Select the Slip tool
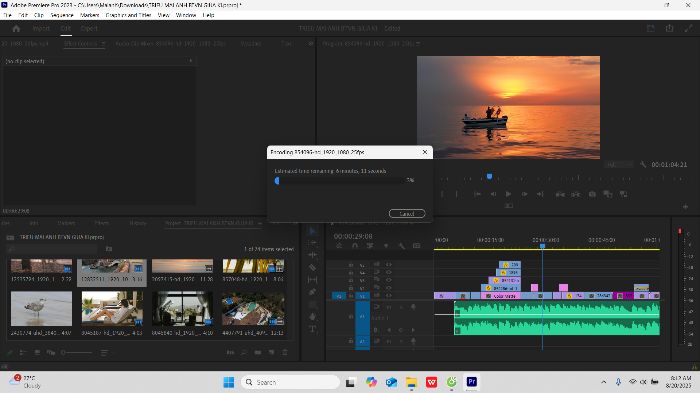This screenshot has height=393, width=700. [x=312, y=280]
